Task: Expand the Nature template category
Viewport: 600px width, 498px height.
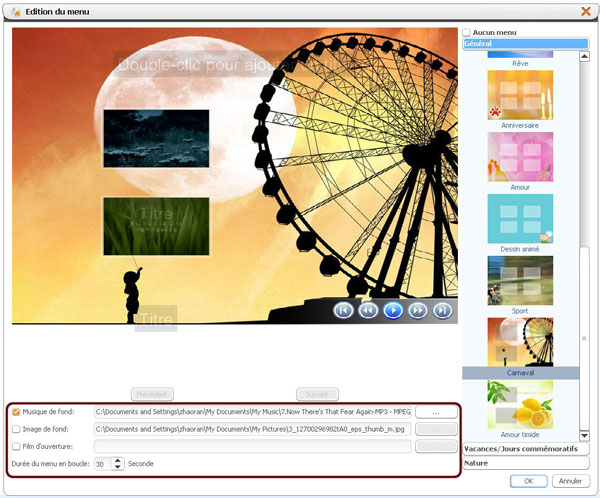Action: (526, 463)
